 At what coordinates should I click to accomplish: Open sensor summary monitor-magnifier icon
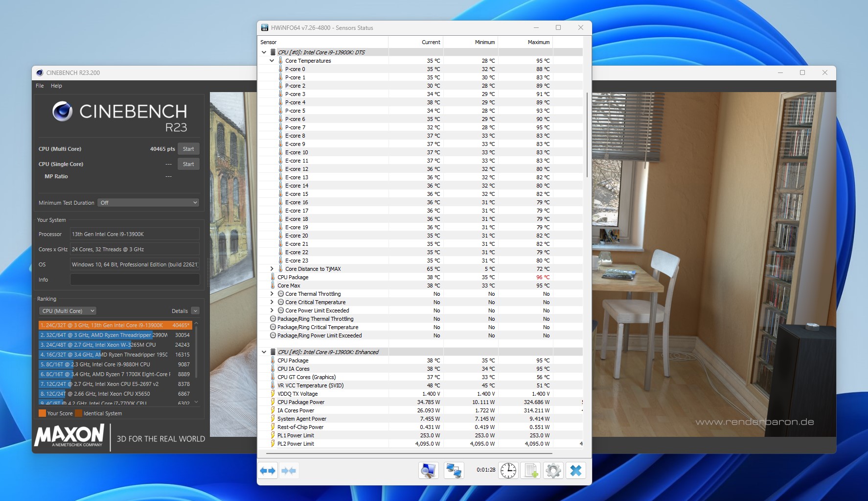click(x=429, y=471)
